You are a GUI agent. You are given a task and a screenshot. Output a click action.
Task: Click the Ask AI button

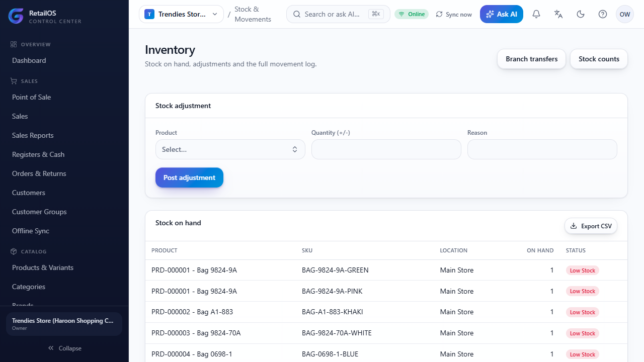point(502,14)
